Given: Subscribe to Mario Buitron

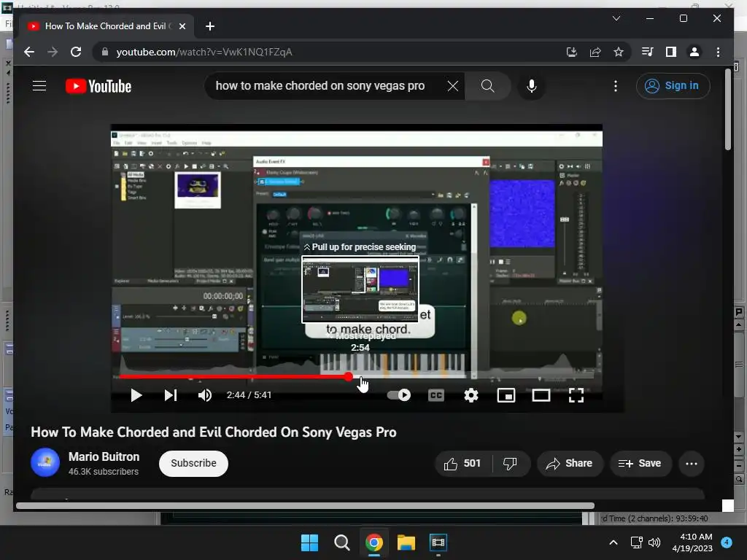Looking at the screenshot, I should pos(193,463).
